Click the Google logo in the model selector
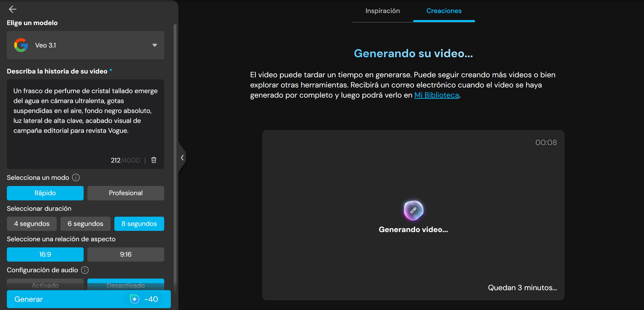Screen dimensions: 644x310 click(x=21, y=45)
